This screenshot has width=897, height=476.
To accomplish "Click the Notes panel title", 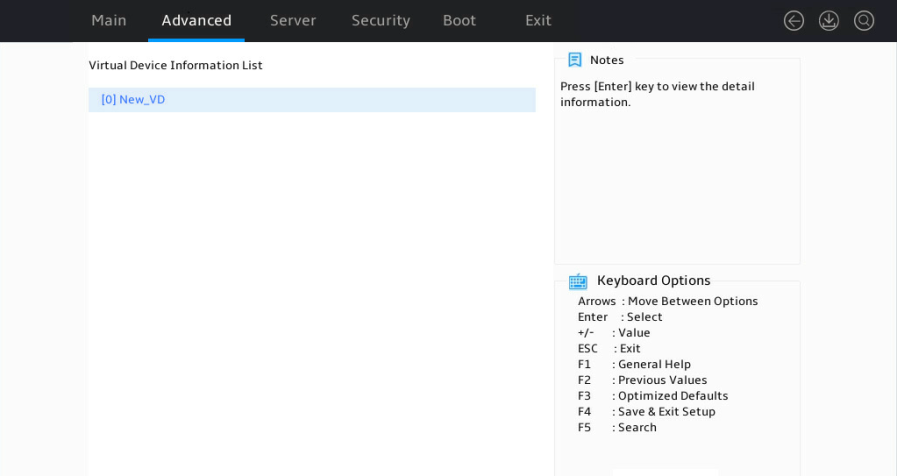I will point(606,60).
